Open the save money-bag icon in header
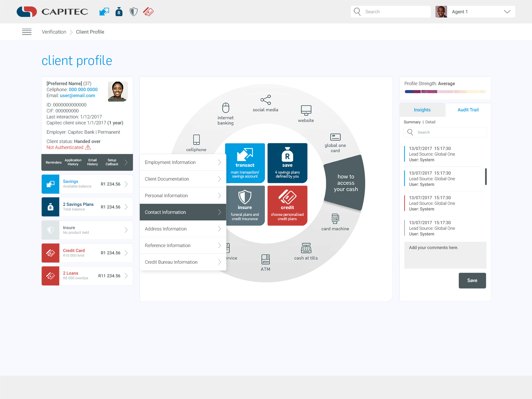The width and height of the screenshot is (532, 399). coord(119,12)
